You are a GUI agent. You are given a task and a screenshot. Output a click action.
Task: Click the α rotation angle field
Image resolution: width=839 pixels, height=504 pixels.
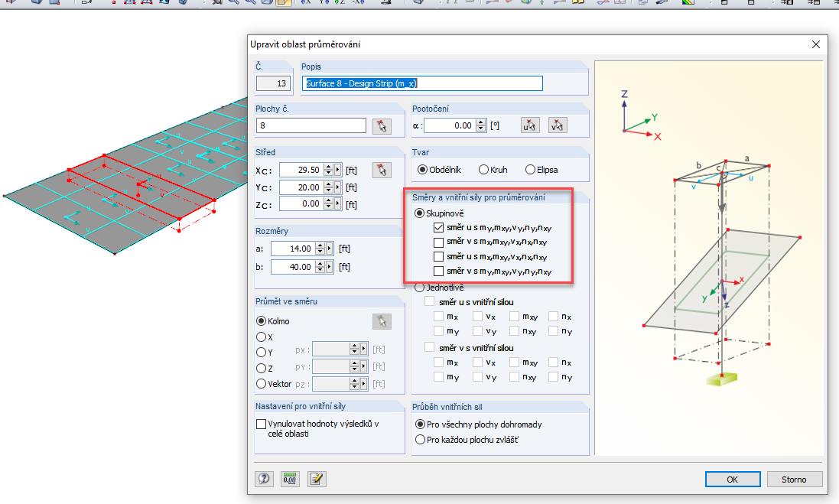click(450, 125)
